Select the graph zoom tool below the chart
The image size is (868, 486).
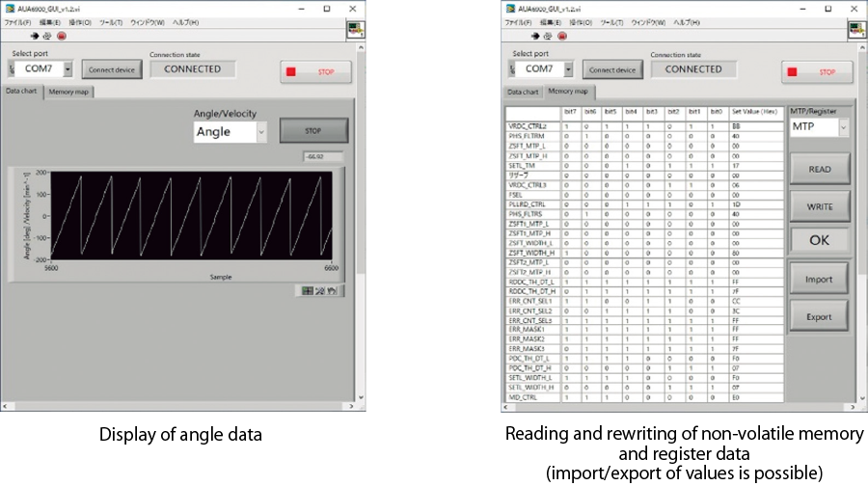click(321, 289)
